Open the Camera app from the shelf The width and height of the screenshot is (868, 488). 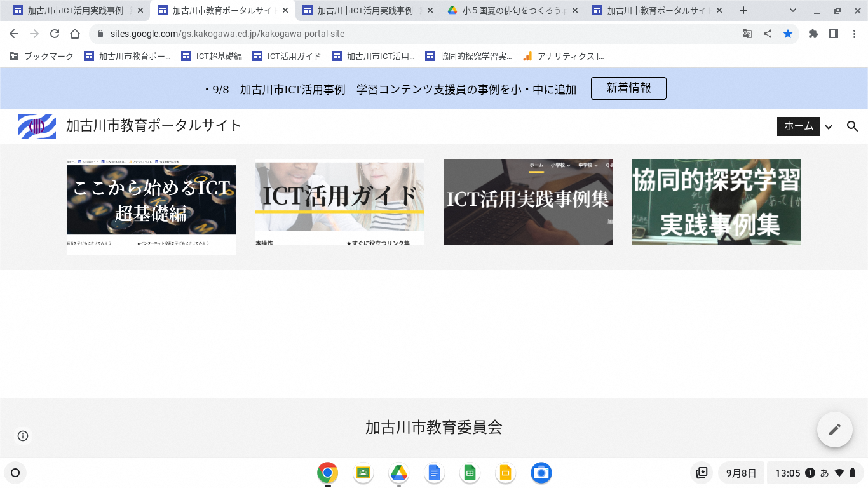(x=541, y=473)
